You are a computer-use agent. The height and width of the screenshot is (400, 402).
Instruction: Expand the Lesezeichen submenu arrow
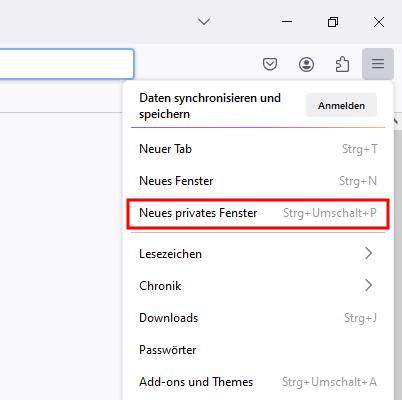368,253
